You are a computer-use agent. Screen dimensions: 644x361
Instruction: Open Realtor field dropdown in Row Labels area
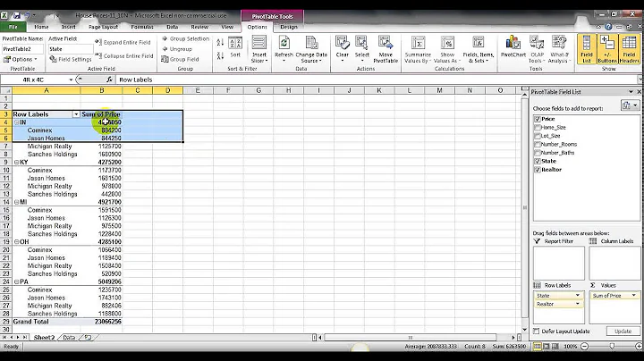(x=578, y=304)
